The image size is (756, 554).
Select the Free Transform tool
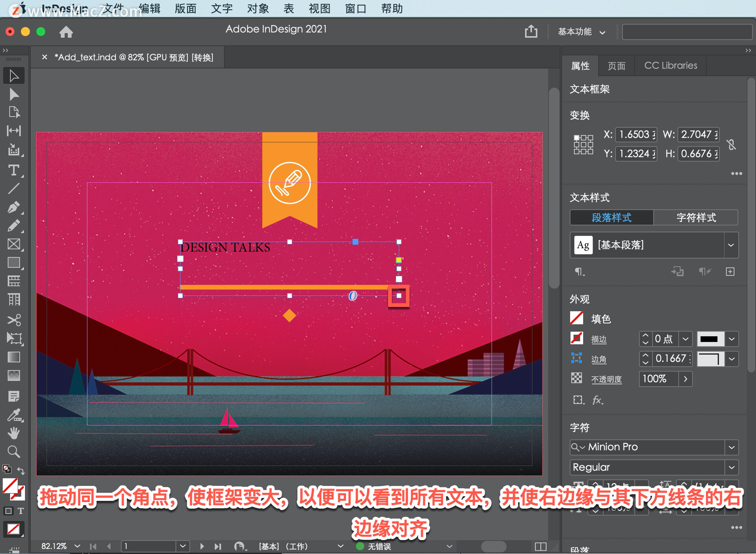coord(14,338)
